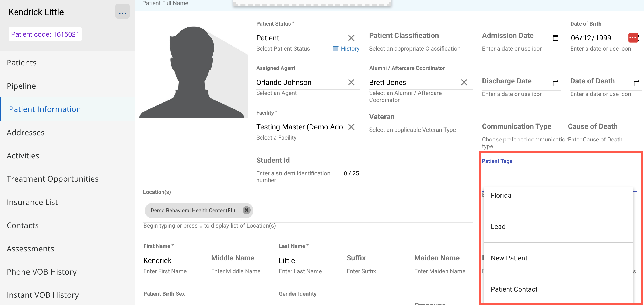Viewport: 644px width, 305px height.
Task: Remove Demo Behavioral Health Center location chip
Action: point(246,210)
